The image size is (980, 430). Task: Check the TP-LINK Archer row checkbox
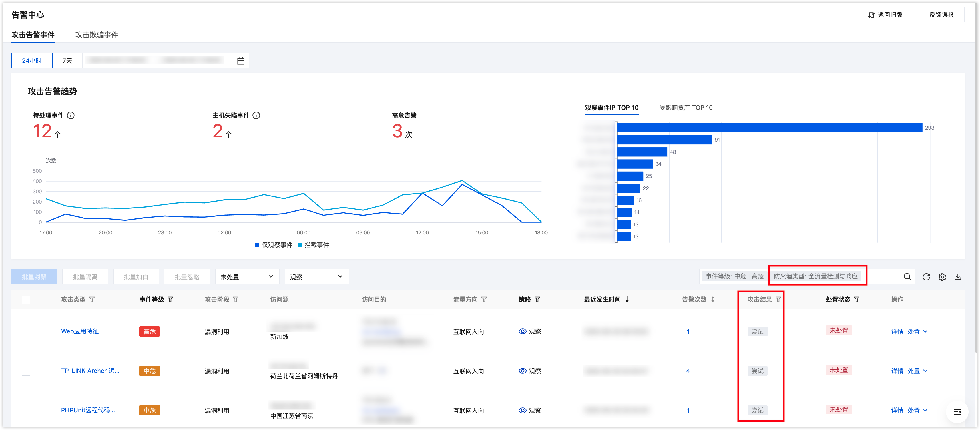[x=26, y=371]
